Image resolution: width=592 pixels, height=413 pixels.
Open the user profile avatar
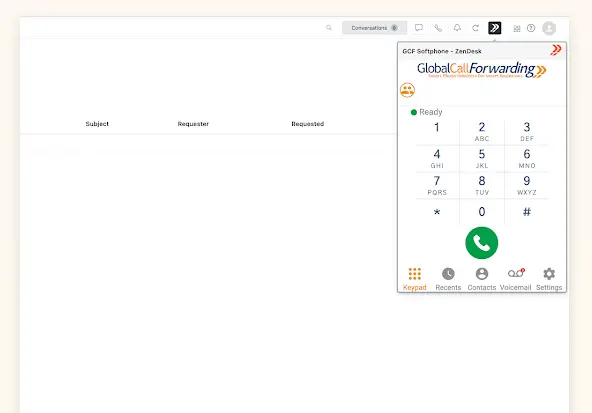[549, 28]
